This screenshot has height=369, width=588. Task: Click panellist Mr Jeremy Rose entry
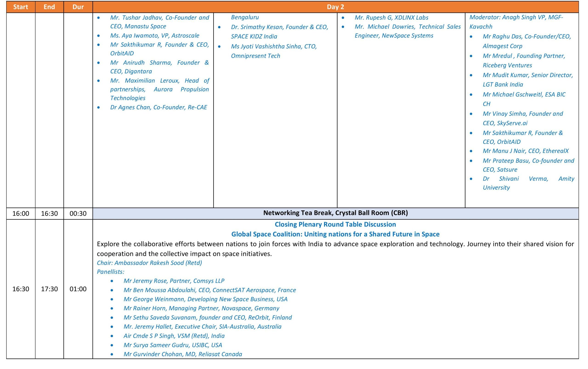pyautogui.click(x=174, y=281)
